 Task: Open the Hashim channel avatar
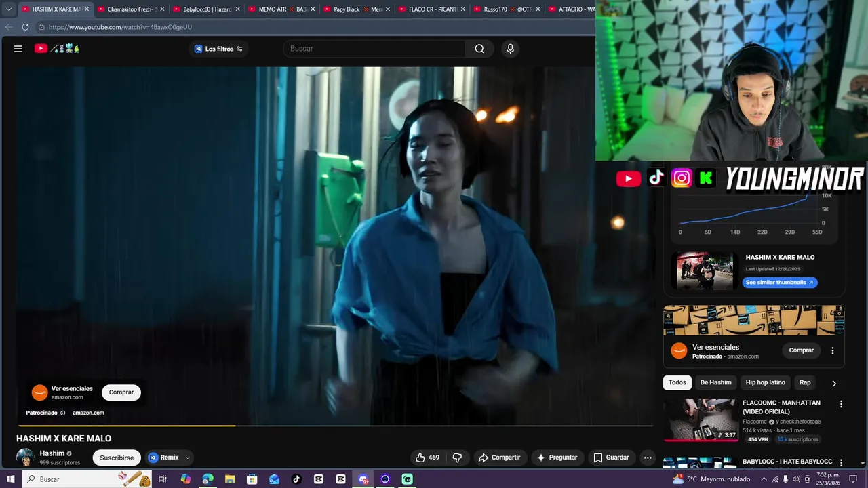(x=25, y=457)
